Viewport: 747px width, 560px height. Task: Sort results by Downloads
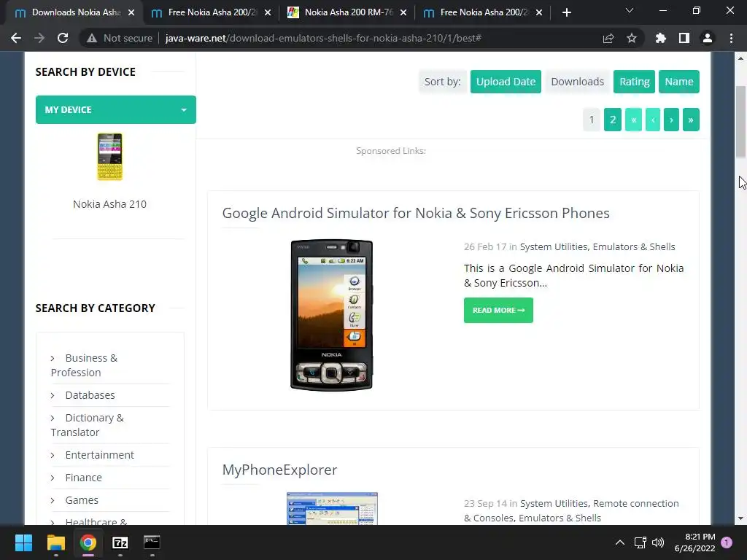pos(578,82)
